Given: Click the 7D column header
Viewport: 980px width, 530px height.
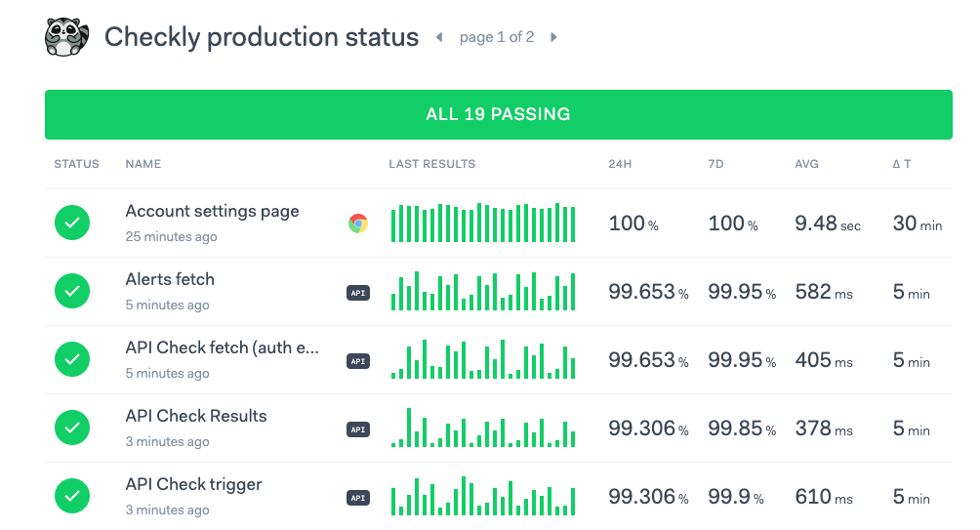Looking at the screenshot, I should click(x=717, y=164).
